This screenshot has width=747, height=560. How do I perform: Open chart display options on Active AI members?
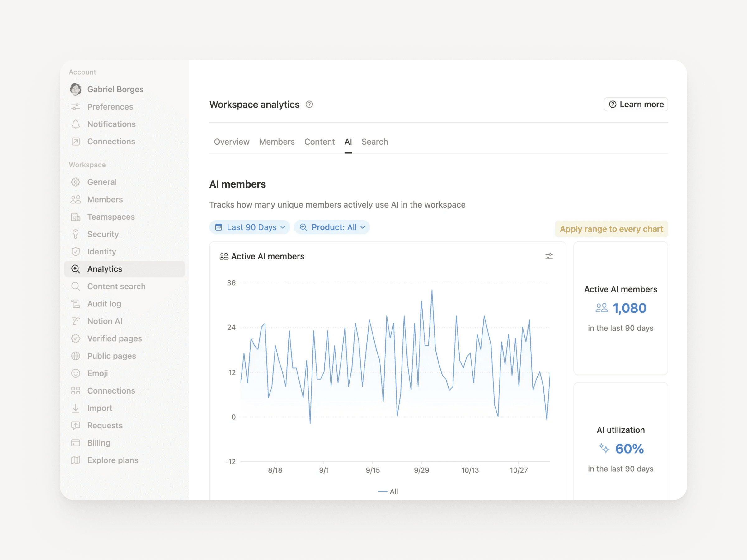[x=548, y=256]
